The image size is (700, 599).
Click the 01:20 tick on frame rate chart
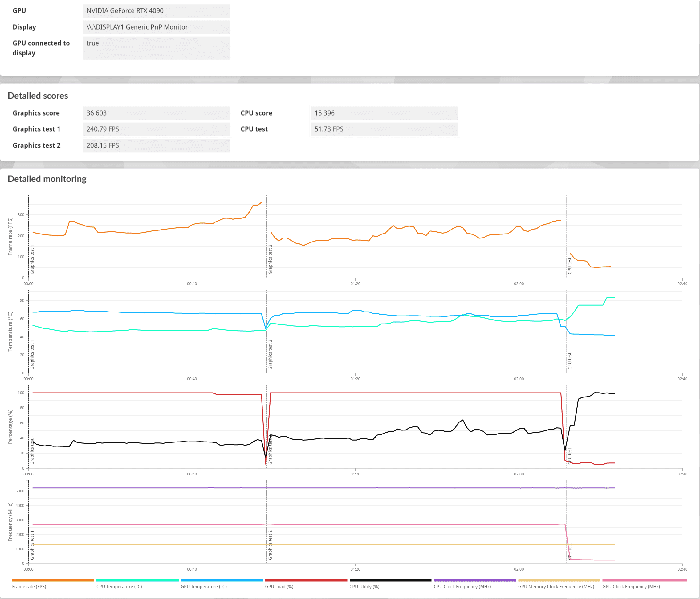(356, 284)
